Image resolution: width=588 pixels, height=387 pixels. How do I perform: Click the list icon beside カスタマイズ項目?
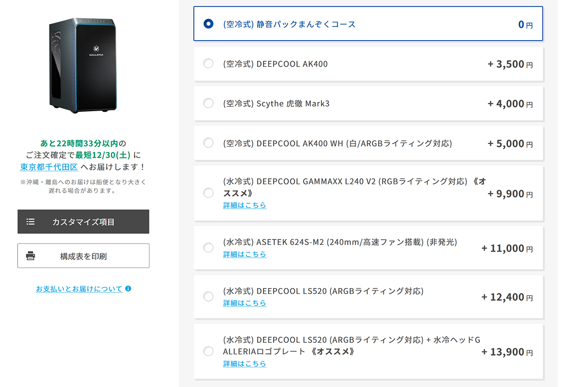[30, 222]
